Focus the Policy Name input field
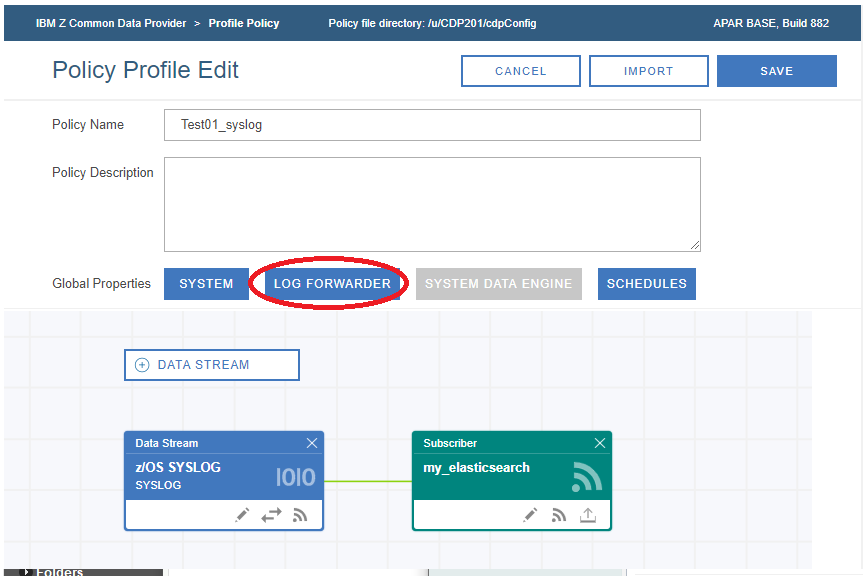The width and height of the screenshot is (863, 576). (x=432, y=125)
